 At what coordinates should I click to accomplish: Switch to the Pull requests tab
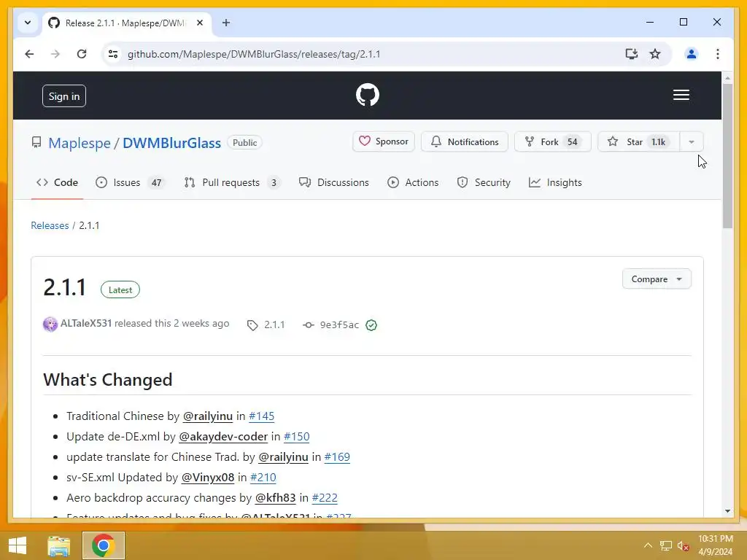(x=233, y=182)
